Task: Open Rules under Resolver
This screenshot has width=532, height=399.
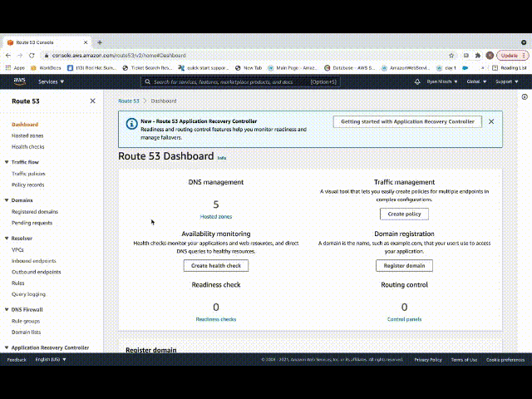Action: pos(18,283)
